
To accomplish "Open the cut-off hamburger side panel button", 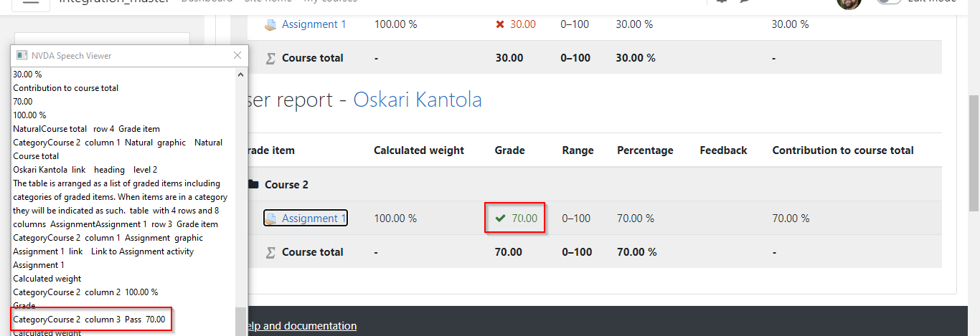I will (x=30, y=3).
